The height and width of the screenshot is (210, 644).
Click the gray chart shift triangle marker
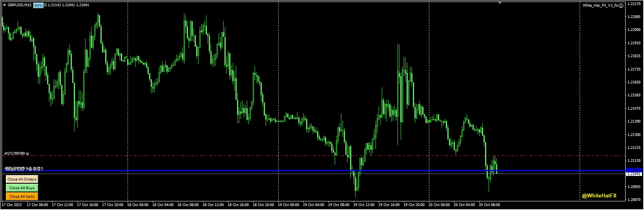pos(500,3)
